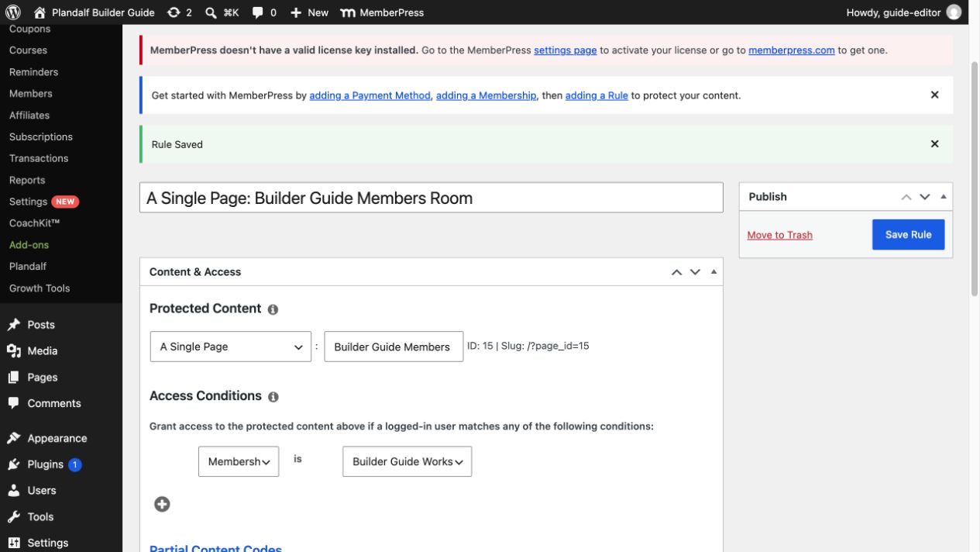
Task: Click the rule title input field
Action: click(431, 198)
